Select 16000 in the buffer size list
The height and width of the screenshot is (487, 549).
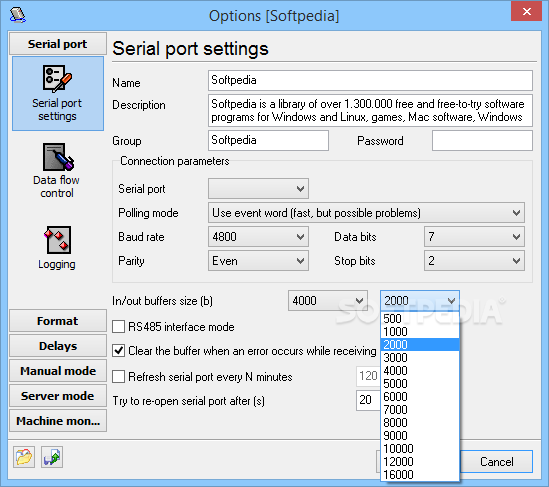tap(420, 474)
